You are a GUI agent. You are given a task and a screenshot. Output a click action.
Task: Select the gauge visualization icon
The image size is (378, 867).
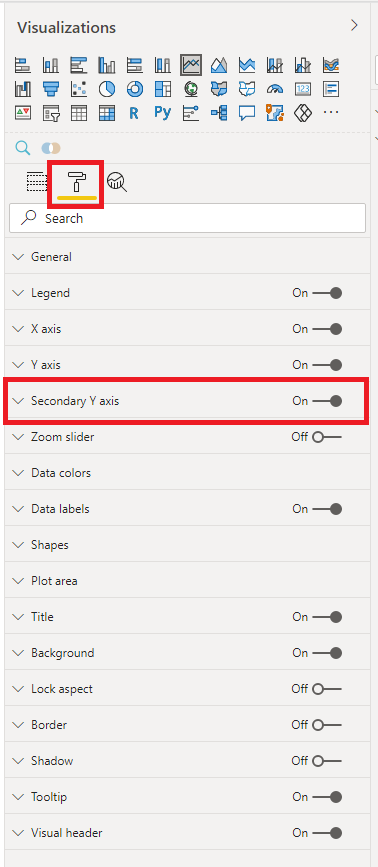(x=275, y=89)
